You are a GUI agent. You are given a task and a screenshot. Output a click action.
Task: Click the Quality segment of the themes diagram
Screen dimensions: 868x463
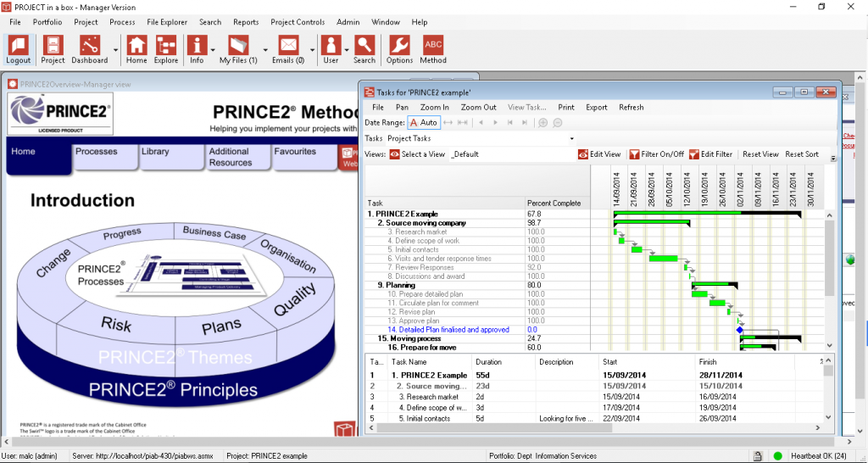click(295, 298)
